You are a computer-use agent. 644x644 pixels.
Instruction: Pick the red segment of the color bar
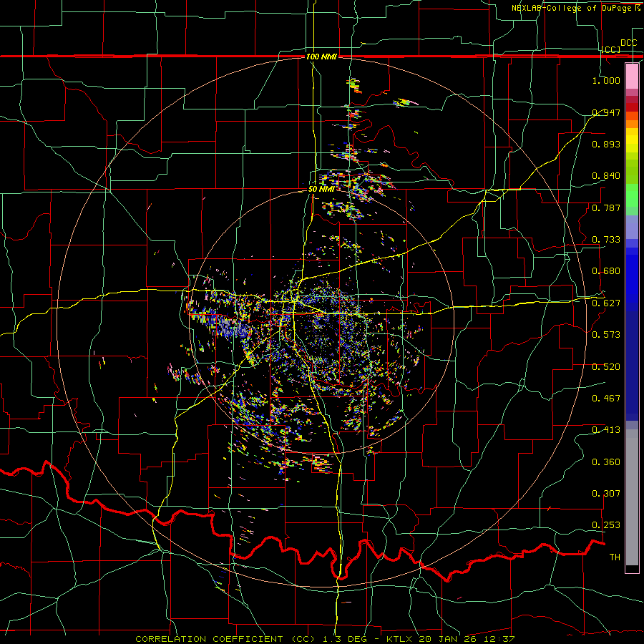[x=632, y=107]
